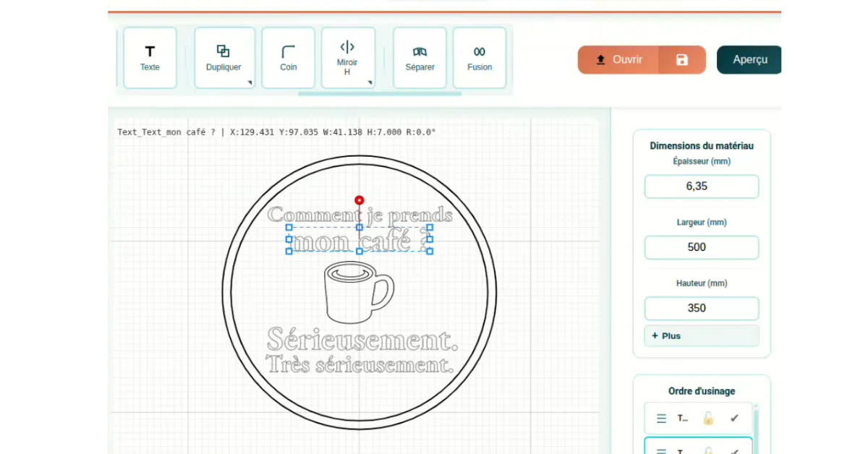Click the red rotation handle above the selected text
Viewport: 868px width, 454px height.
coord(359,200)
